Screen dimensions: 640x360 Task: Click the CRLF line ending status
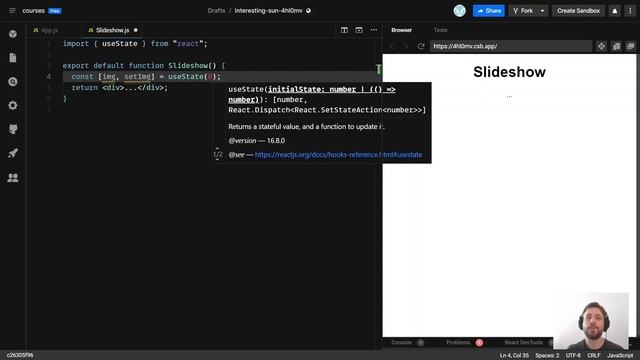coord(593,356)
